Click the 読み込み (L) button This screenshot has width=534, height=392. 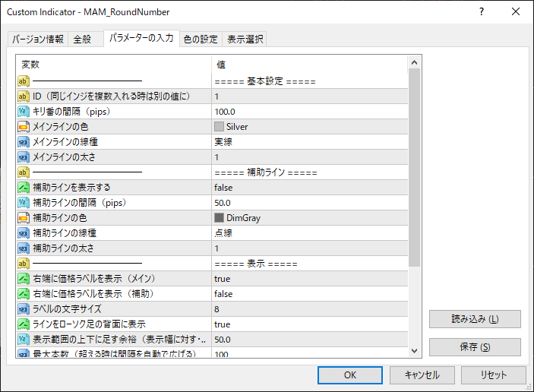(475, 319)
